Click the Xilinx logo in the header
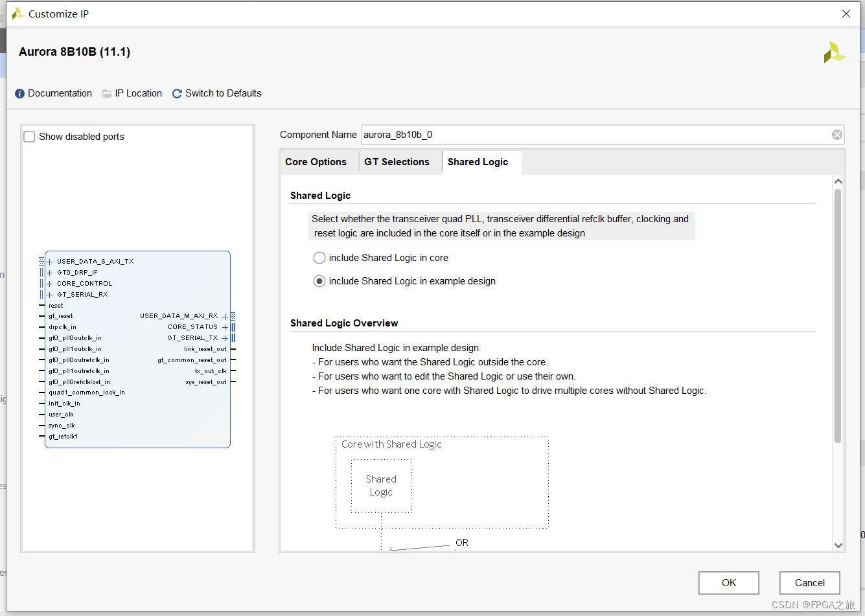Viewport: 865px width, 616px height. 835,52
